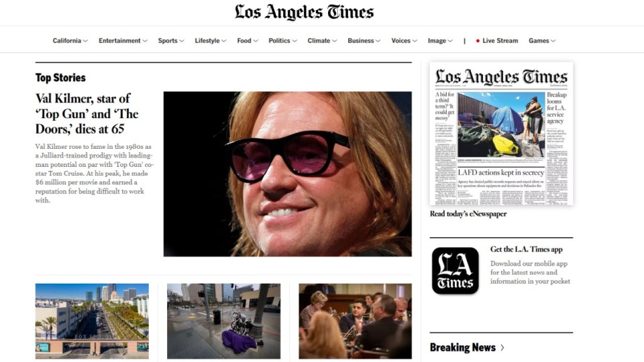Click the Los Angeles Times masthead logo

click(305, 12)
